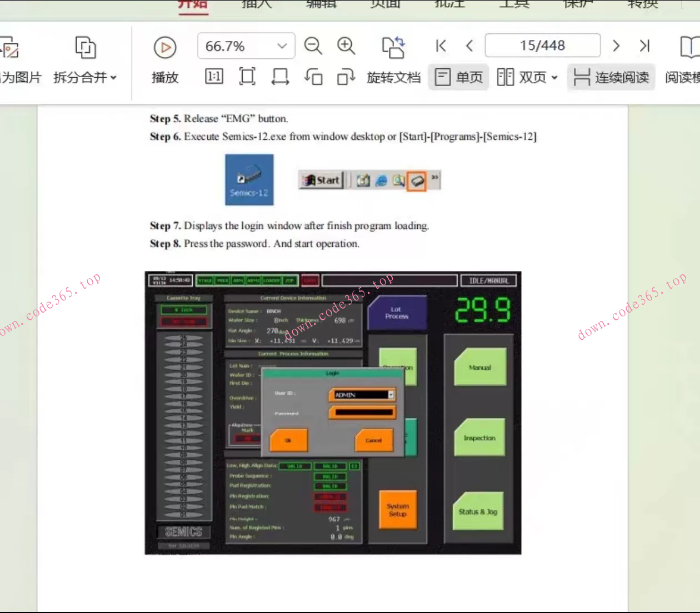700x613 pixels.
Task: Click the 旋转文档 button
Action: pyautogui.click(x=393, y=77)
